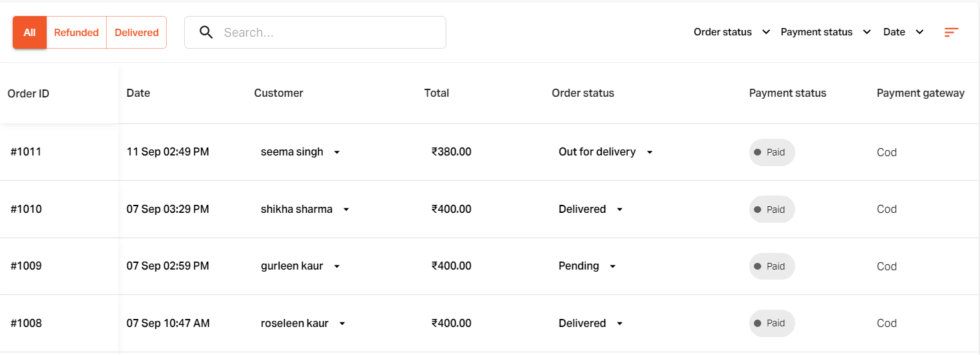
Task: Click Paid badge for order #1011
Action: click(772, 152)
